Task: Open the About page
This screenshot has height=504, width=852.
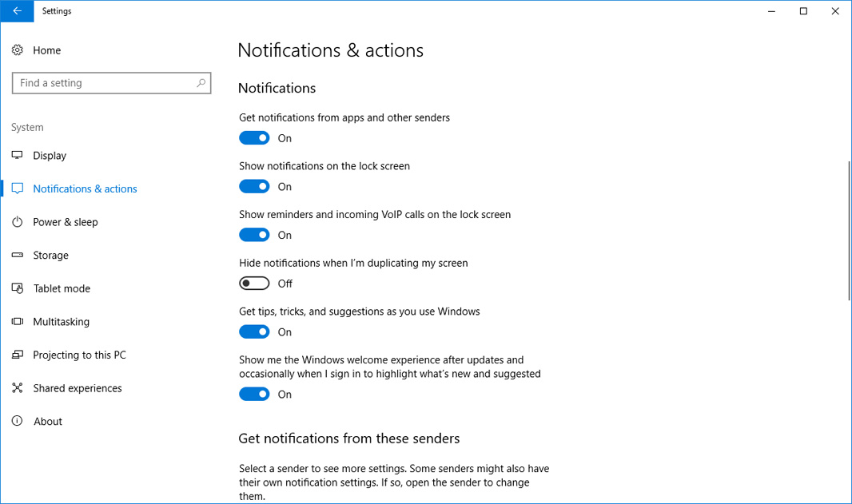Action: point(48,422)
